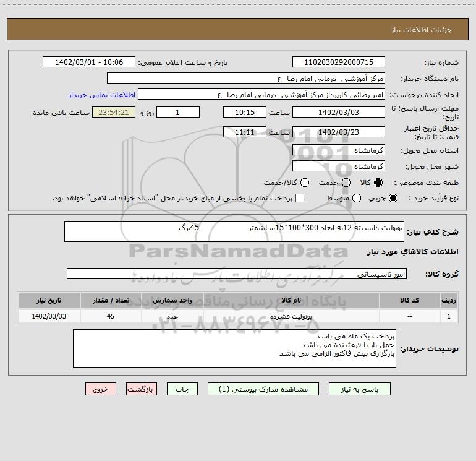Select متوسط purchase process radio

[x=357, y=198]
